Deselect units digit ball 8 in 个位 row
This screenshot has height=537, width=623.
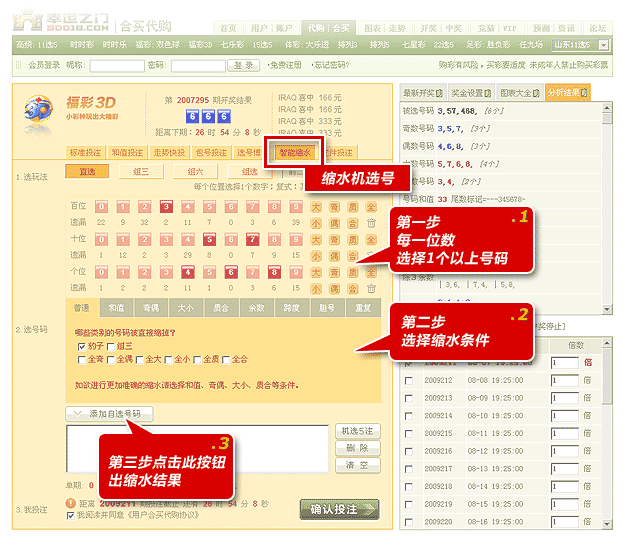(274, 272)
